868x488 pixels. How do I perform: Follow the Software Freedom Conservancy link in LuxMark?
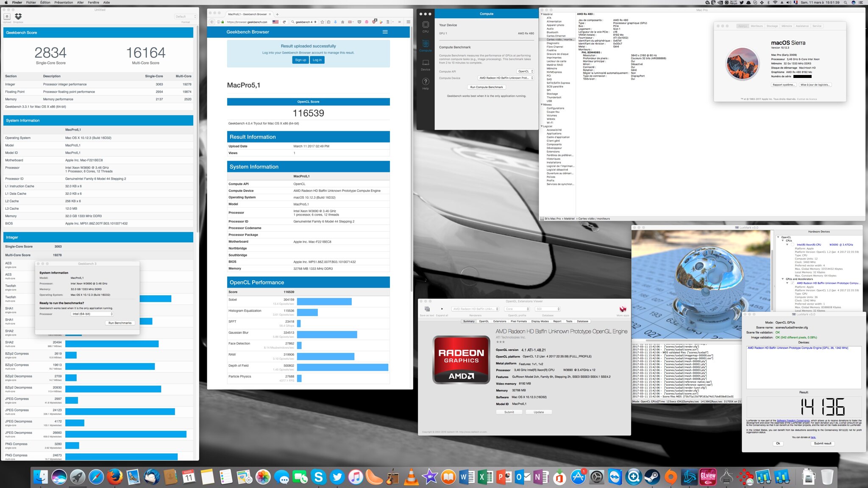point(793,421)
